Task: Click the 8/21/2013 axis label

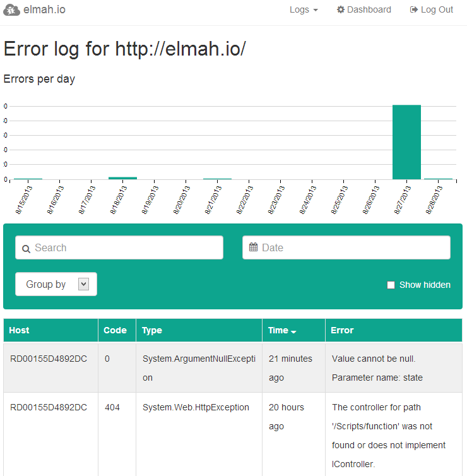Action: (x=213, y=200)
